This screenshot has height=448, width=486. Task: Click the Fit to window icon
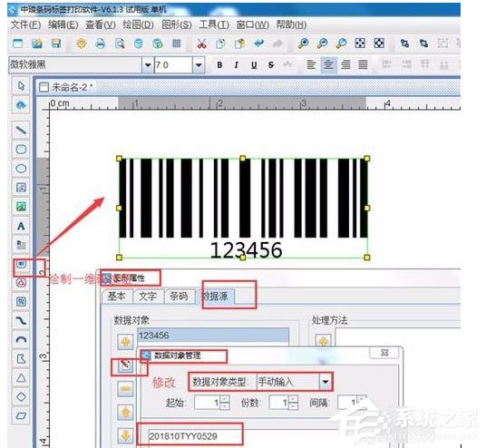pos(360,44)
